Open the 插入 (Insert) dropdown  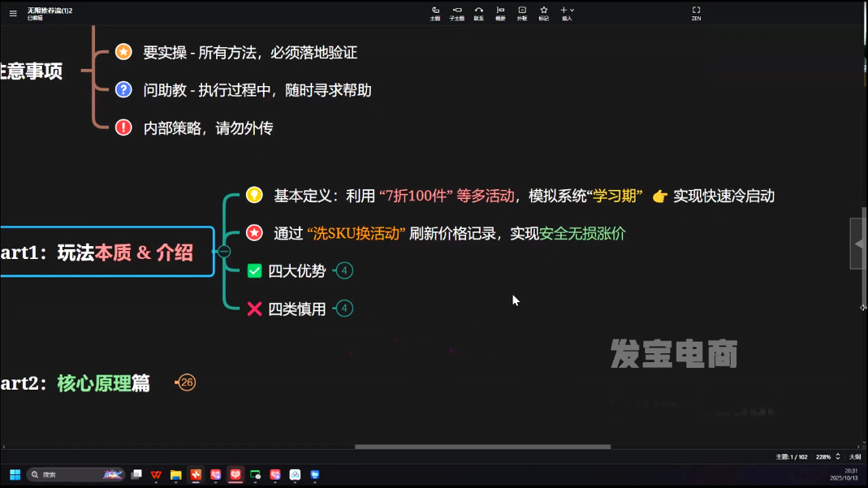(567, 13)
